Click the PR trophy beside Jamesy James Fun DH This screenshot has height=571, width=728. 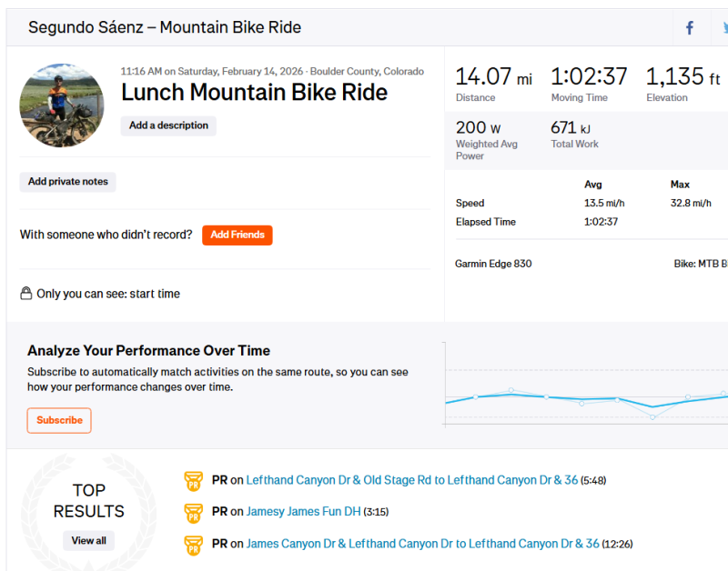pyautogui.click(x=193, y=512)
